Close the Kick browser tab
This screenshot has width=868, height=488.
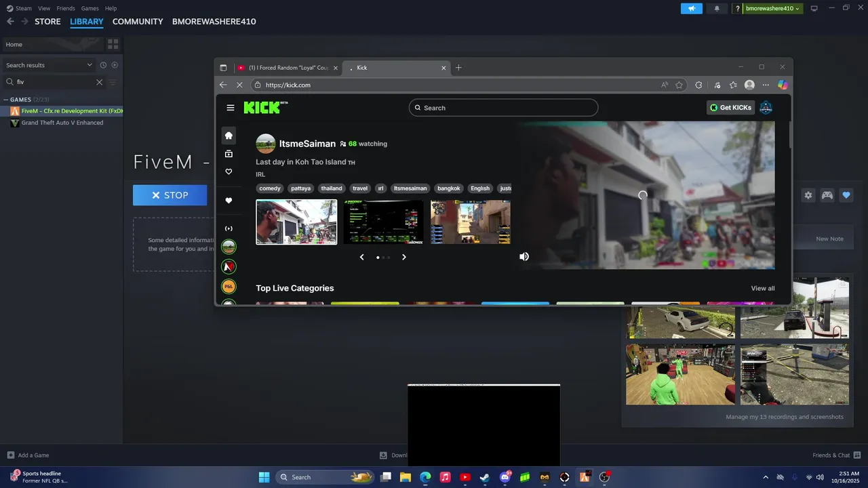(443, 68)
